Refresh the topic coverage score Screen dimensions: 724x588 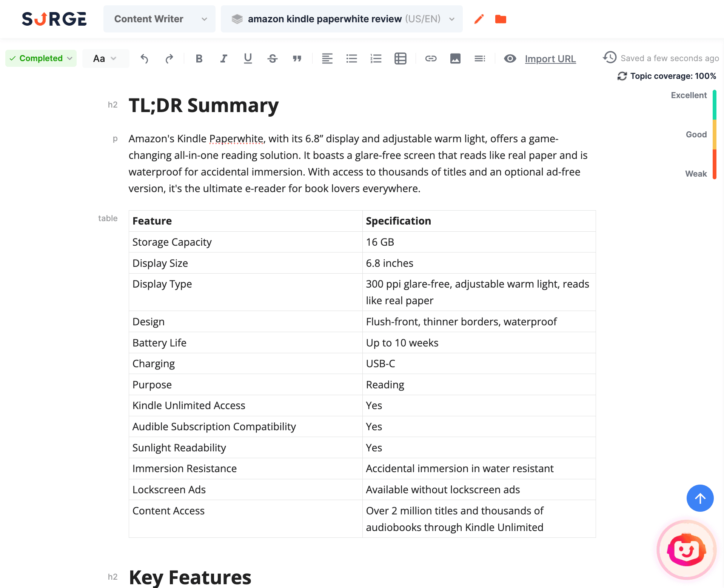622,76
